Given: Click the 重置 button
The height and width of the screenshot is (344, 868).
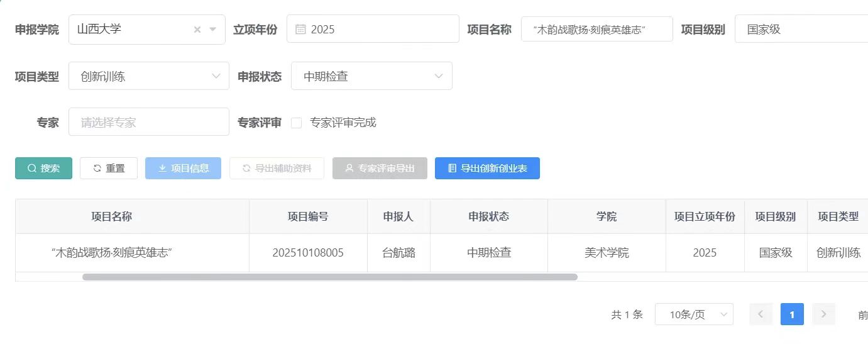Looking at the screenshot, I should point(109,168).
